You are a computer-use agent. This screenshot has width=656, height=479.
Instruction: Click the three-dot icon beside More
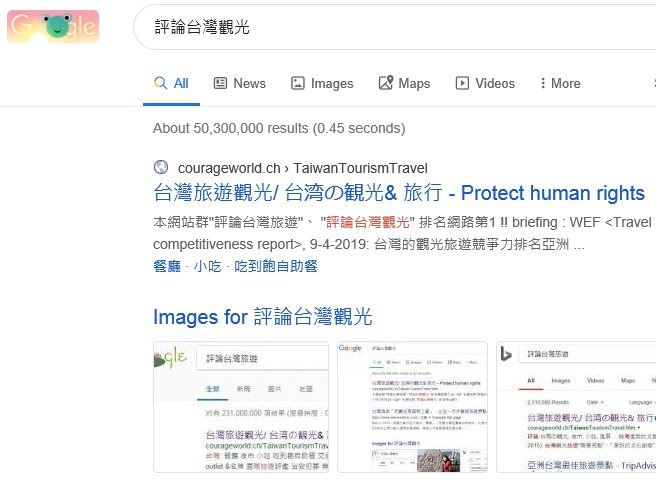[x=543, y=83]
